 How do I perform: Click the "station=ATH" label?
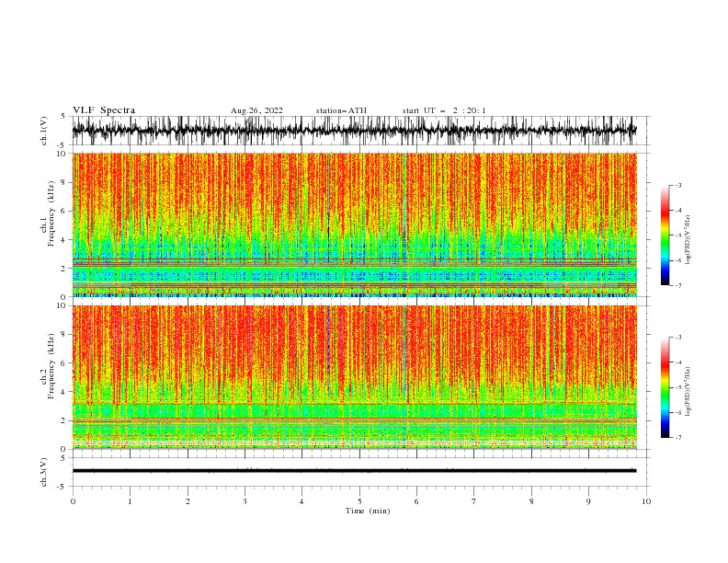point(341,110)
